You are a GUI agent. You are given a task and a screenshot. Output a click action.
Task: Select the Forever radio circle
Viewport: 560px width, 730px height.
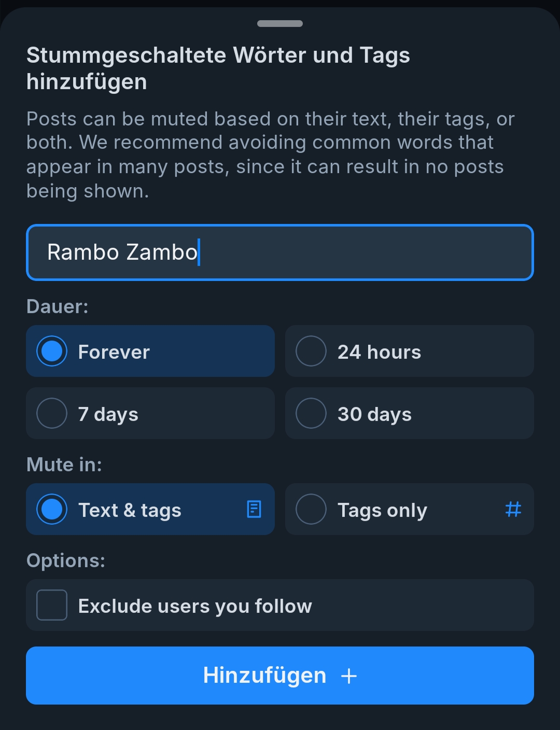(x=52, y=352)
